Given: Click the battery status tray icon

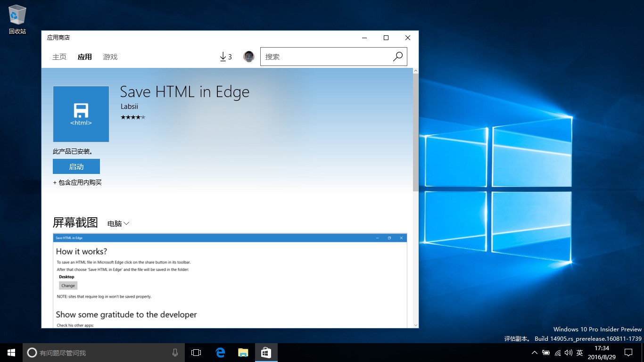Looking at the screenshot, I should pyautogui.click(x=546, y=353).
